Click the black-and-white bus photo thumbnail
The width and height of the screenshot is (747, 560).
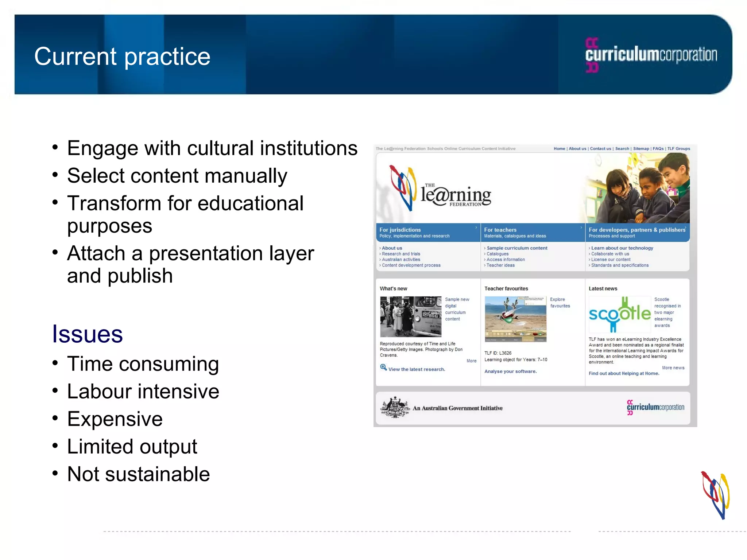pyautogui.click(x=411, y=316)
